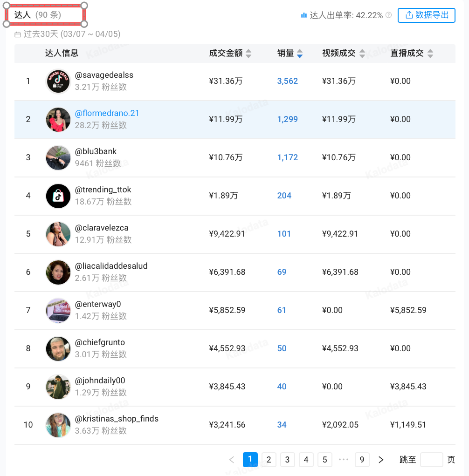
Task: Toggle sorting on the 直播成交 column
Action: pyautogui.click(x=430, y=54)
